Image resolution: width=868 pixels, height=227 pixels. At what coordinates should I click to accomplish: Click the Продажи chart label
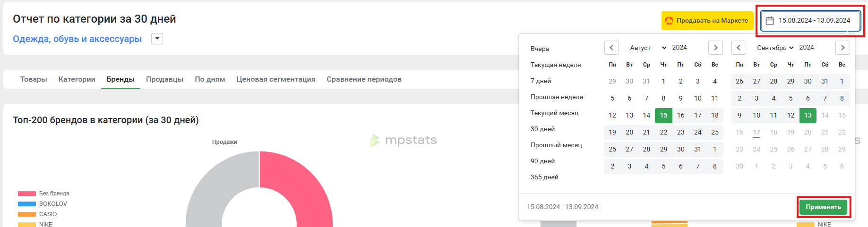(224, 142)
